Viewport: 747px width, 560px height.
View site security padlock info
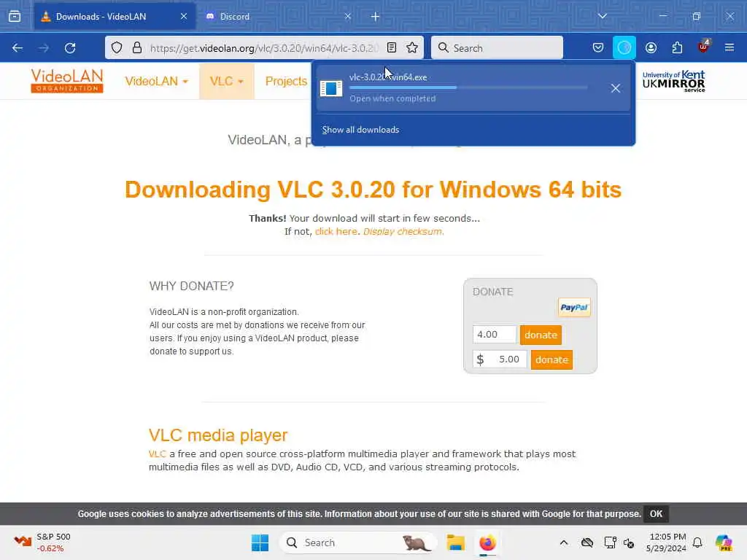click(137, 47)
